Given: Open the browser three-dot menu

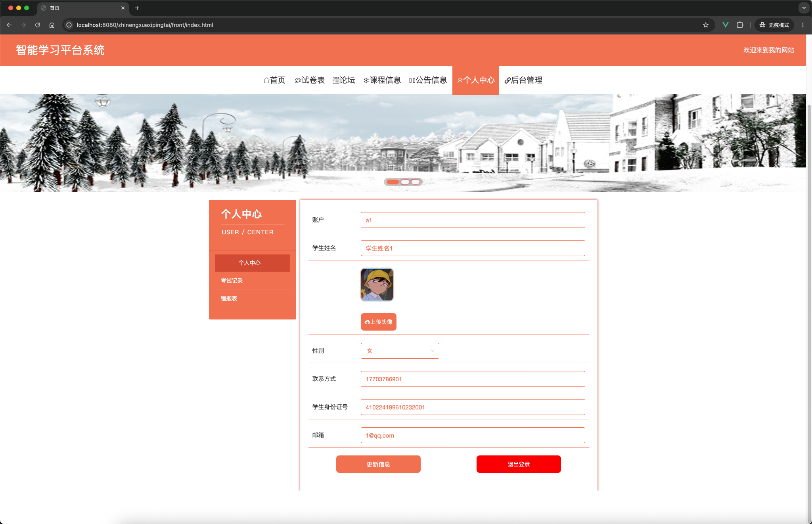Looking at the screenshot, I should coord(803,25).
